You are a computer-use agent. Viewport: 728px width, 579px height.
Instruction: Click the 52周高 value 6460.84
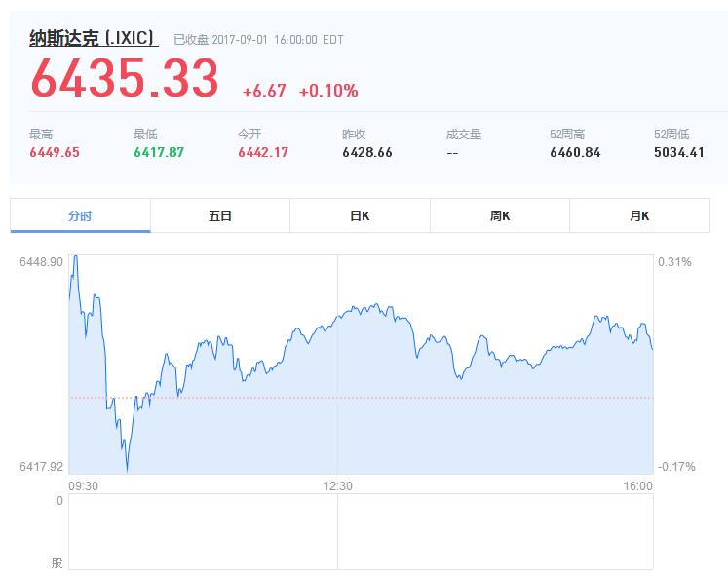click(575, 152)
